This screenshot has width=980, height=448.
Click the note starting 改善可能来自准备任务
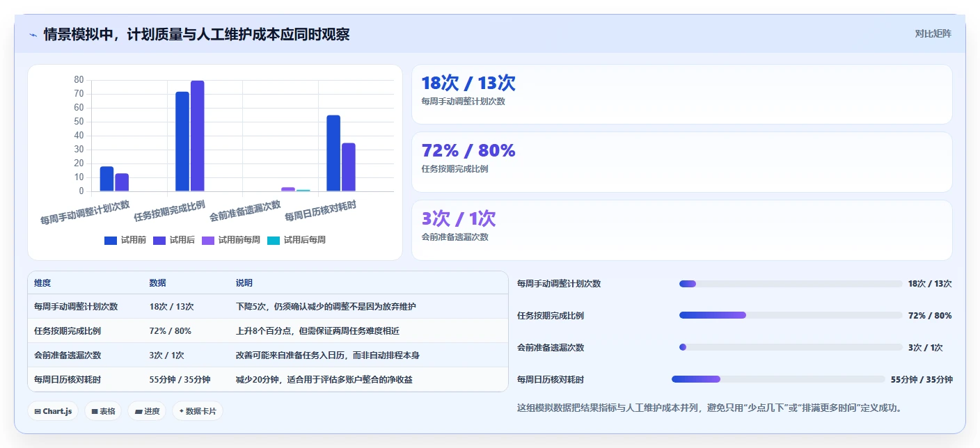(x=327, y=355)
